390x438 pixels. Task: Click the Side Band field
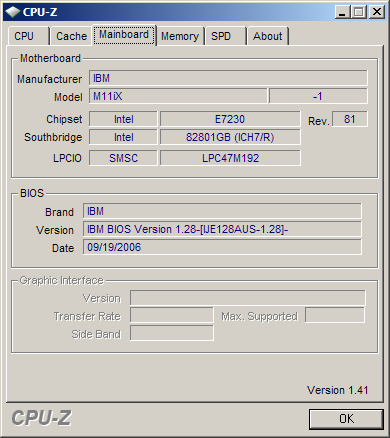(x=172, y=333)
